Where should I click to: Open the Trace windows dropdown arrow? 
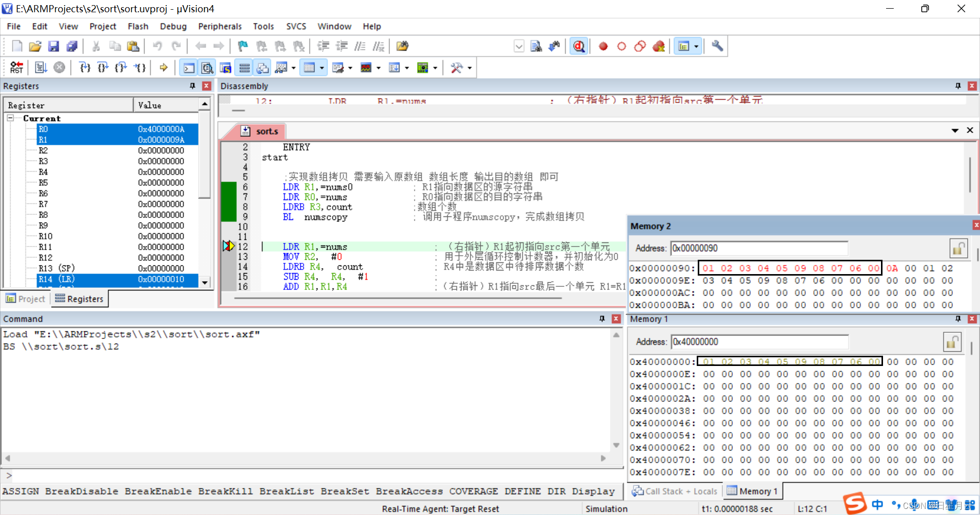pyautogui.click(x=407, y=67)
